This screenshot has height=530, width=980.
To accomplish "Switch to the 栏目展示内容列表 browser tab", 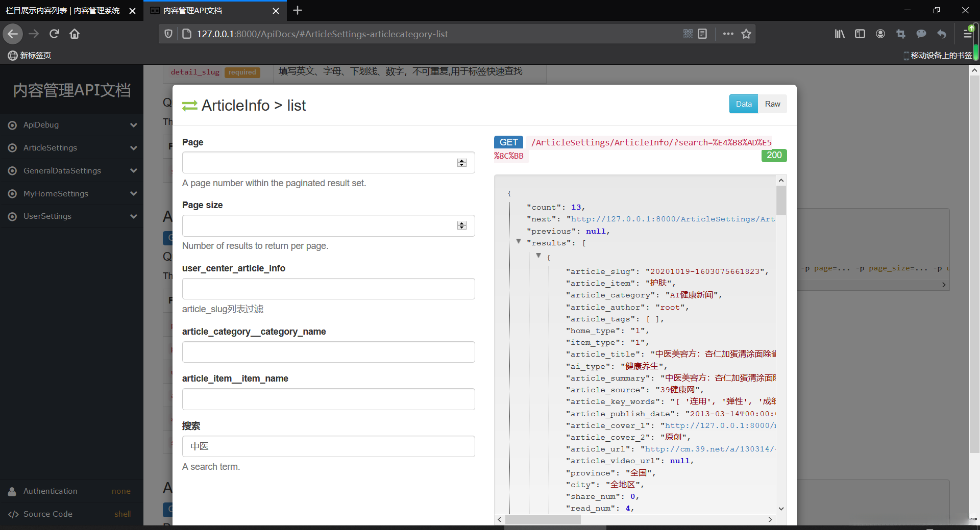I will pyautogui.click(x=63, y=11).
